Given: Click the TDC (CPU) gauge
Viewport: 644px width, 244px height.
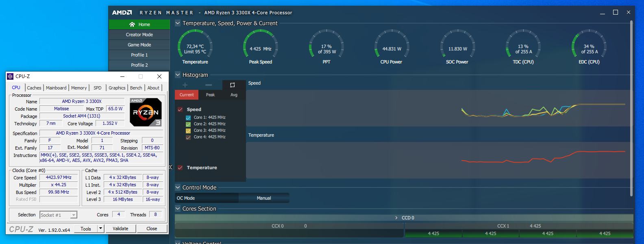Looking at the screenshot, I should click(x=523, y=47).
